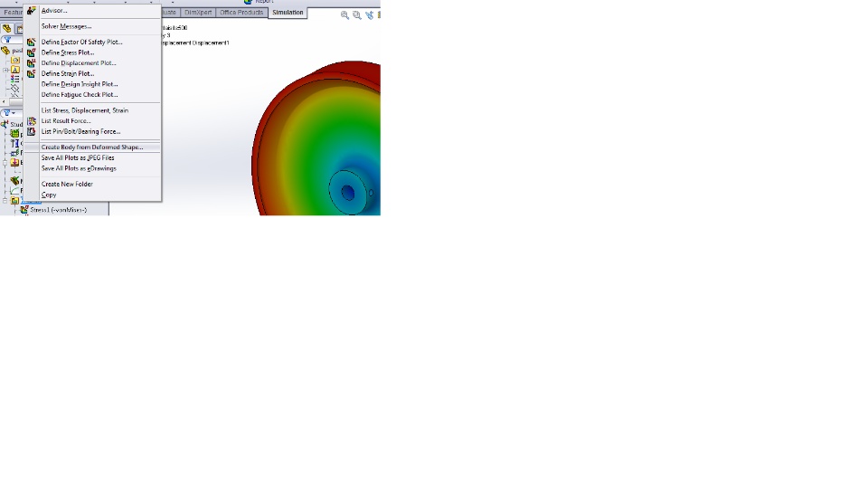Click the deformed model's central hub

pyautogui.click(x=347, y=192)
